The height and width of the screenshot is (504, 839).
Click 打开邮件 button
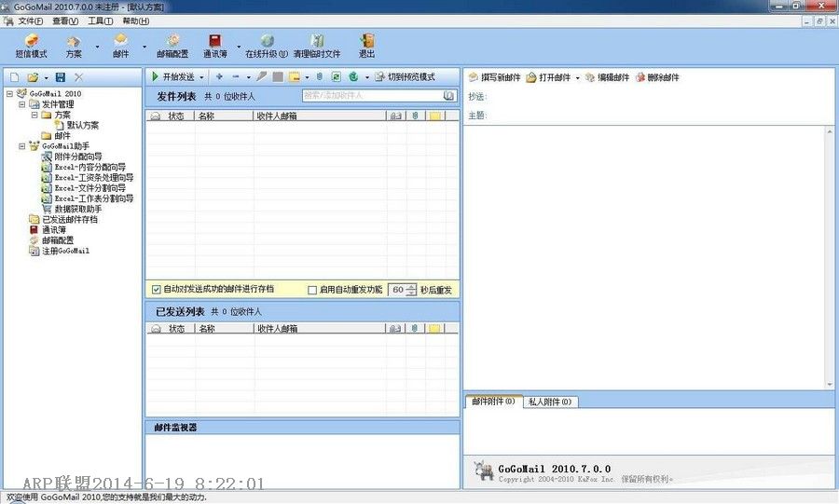click(548, 77)
